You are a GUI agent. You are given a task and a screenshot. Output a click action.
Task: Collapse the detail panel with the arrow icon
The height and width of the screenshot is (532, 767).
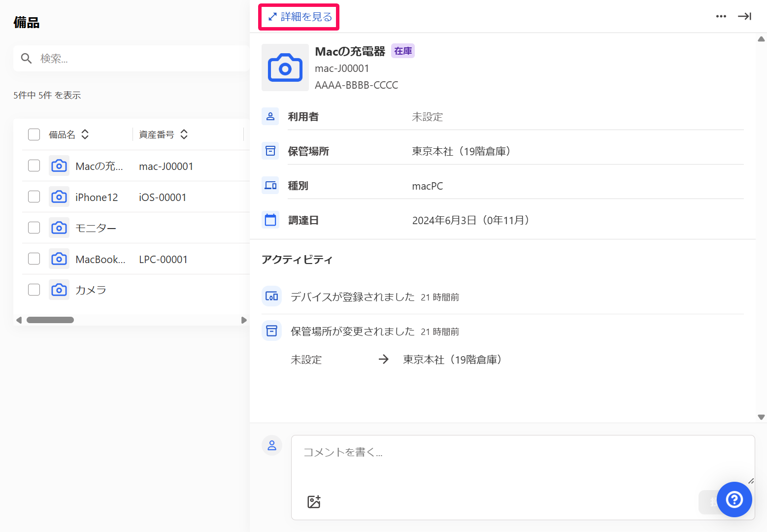pos(744,16)
